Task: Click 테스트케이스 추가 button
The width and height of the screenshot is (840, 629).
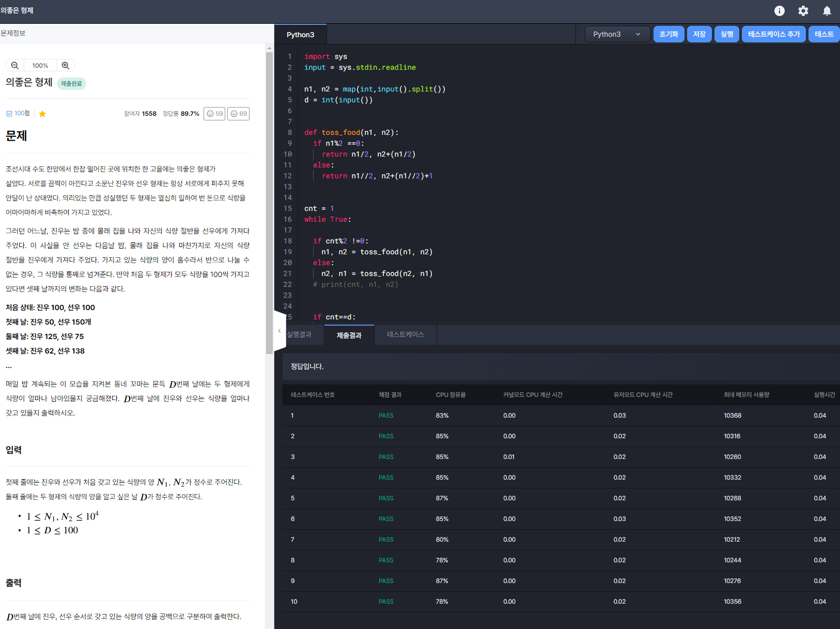Action: pos(774,34)
